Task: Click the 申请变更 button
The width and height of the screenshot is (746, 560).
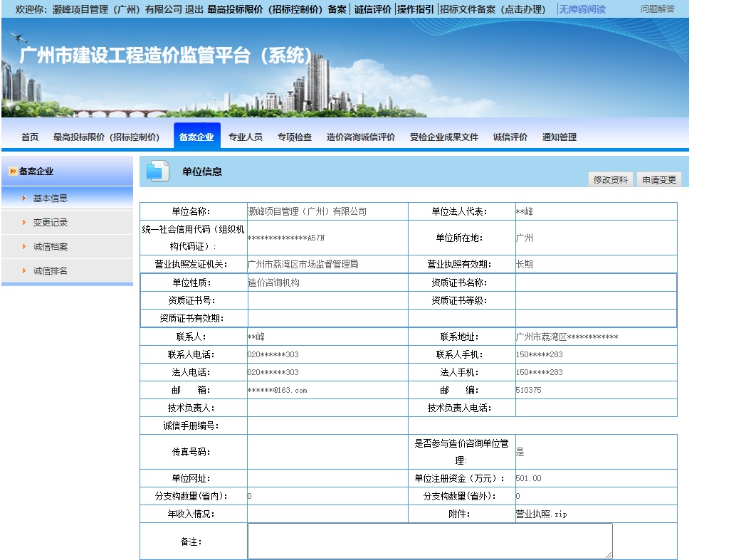Action: click(x=659, y=180)
